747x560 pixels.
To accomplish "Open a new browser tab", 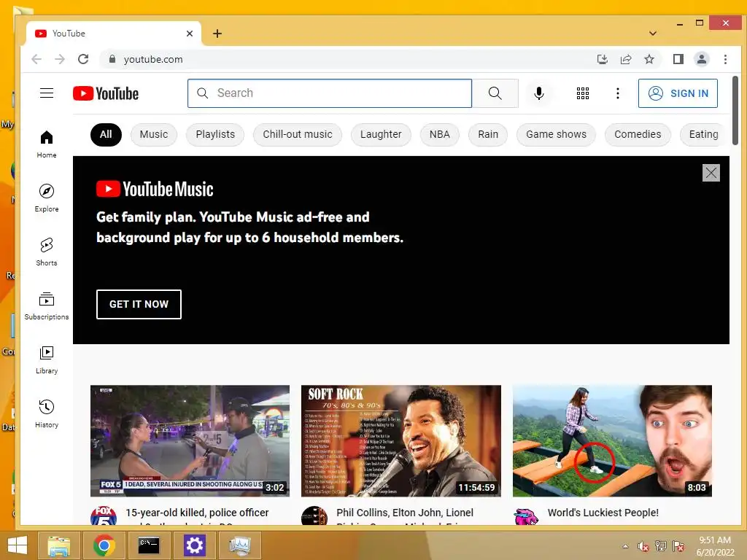I will (217, 34).
